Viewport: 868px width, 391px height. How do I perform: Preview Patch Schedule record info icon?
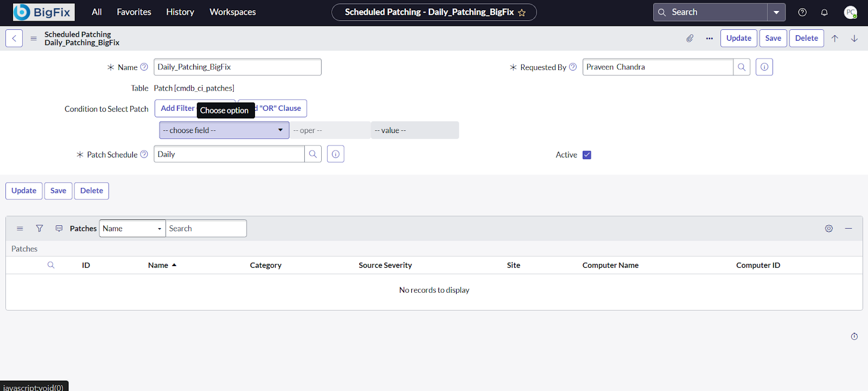coord(335,154)
